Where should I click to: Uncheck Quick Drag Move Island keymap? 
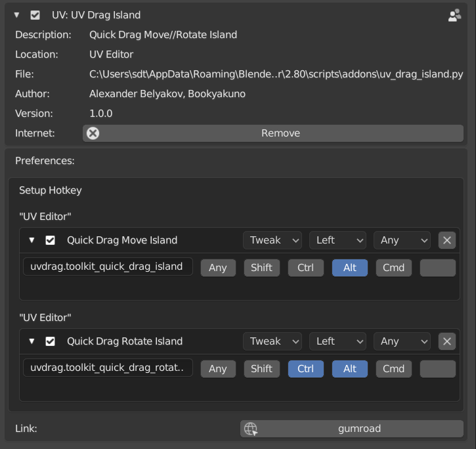coord(51,240)
